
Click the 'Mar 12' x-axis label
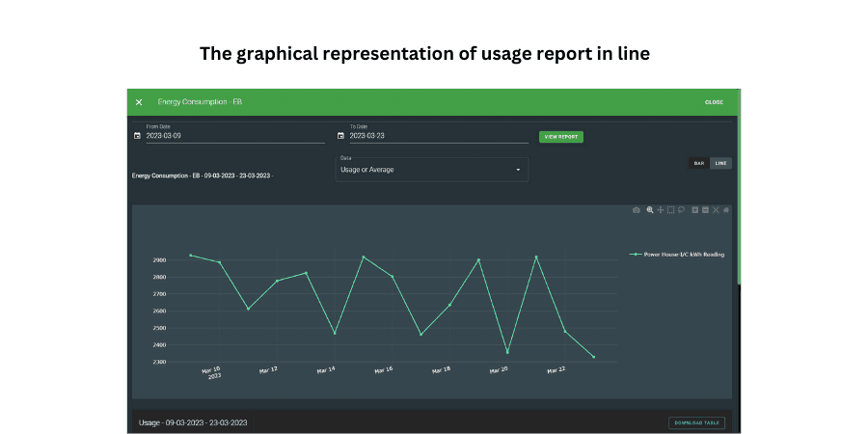268,369
